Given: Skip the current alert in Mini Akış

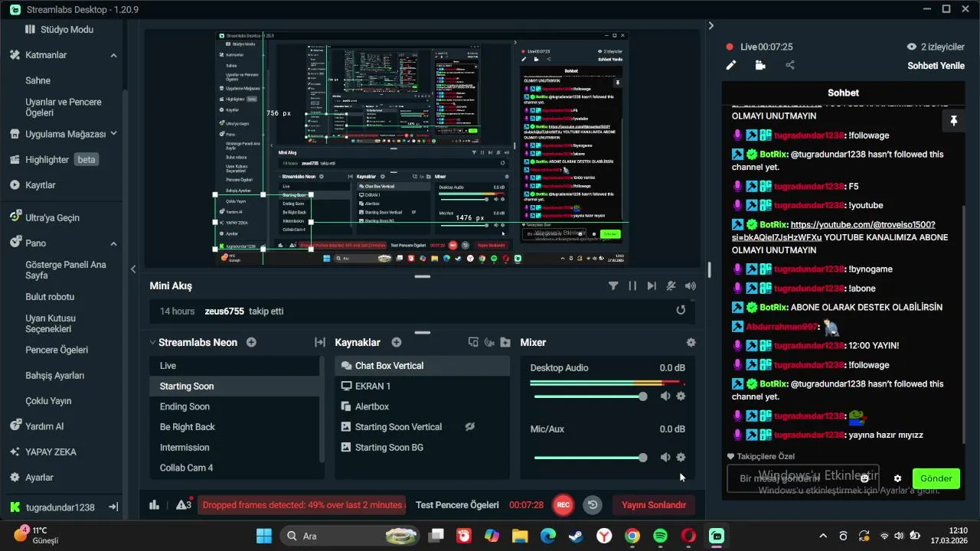Looking at the screenshot, I should 652,286.
